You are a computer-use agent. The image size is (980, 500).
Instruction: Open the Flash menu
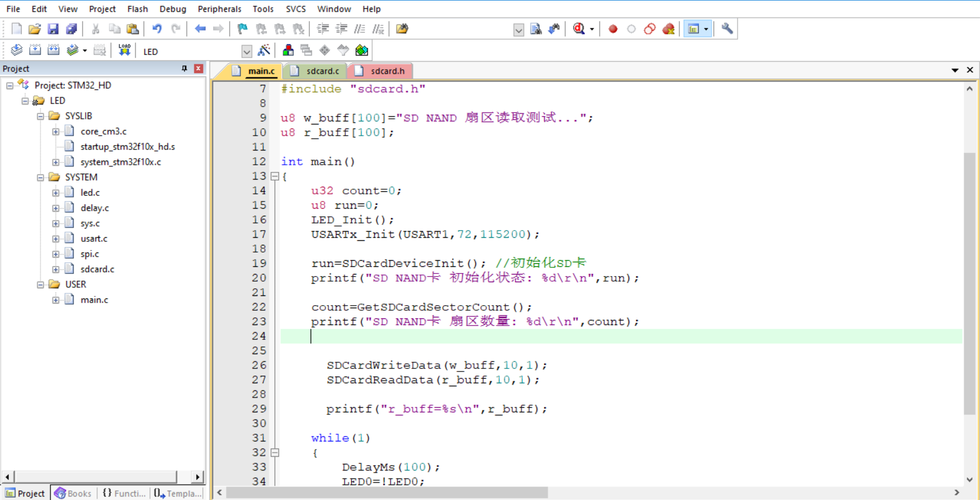[x=137, y=9]
